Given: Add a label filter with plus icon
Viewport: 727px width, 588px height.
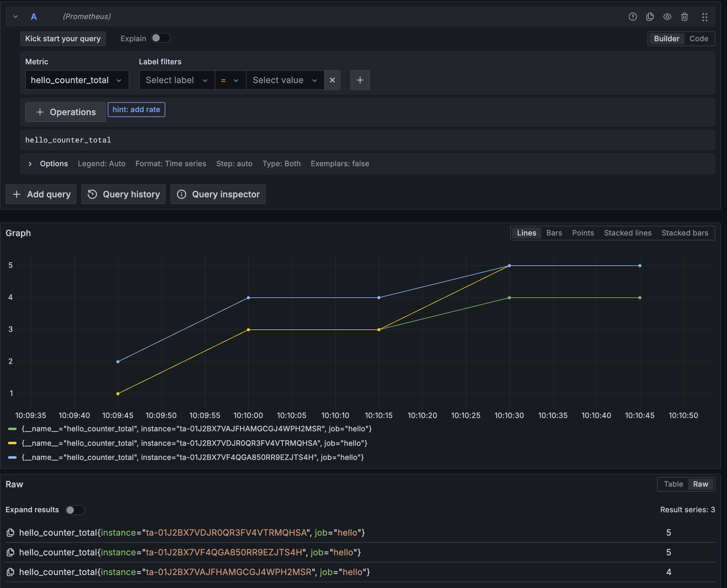Looking at the screenshot, I should click(359, 80).
